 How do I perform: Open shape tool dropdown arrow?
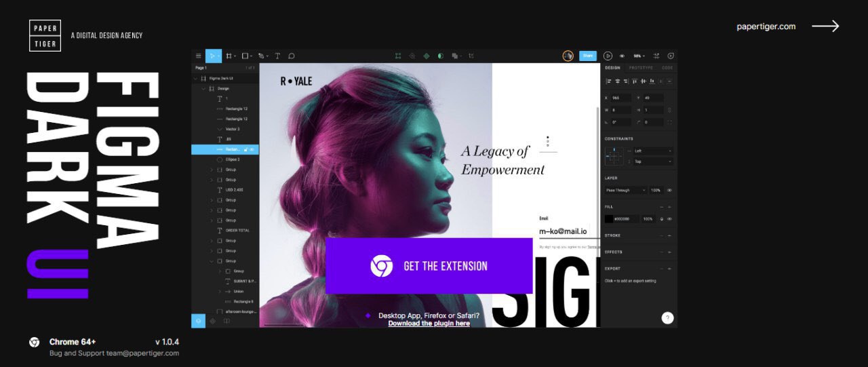click(x=252, y=56)
